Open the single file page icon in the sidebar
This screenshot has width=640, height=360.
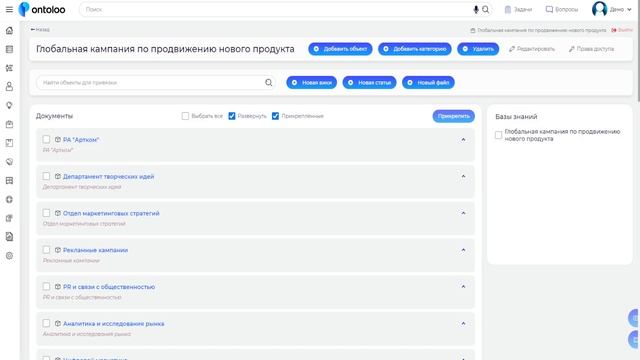coord(9,237)
